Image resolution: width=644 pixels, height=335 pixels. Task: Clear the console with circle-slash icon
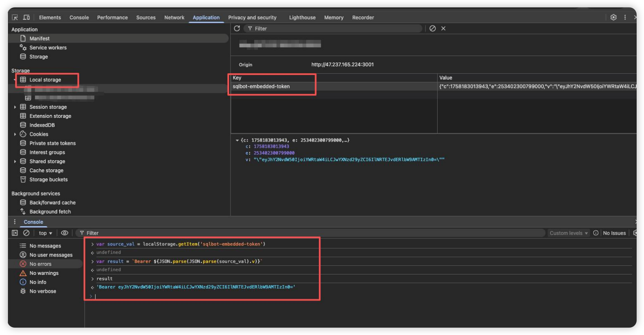(x=26, y=233)
